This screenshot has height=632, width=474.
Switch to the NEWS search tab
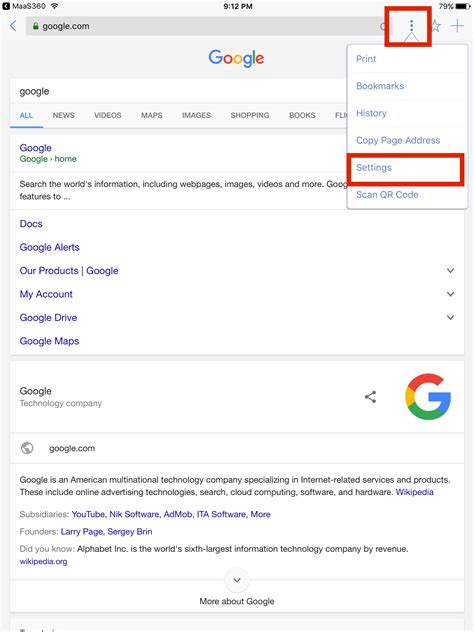point(64,115)
